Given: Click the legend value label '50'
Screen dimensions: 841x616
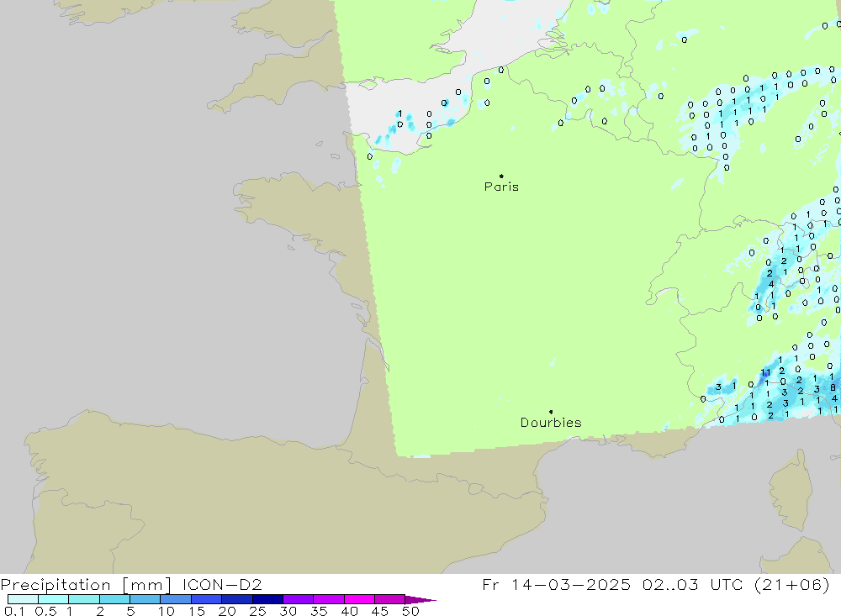Looking at the screenshot, I should [x=410, y=611].
